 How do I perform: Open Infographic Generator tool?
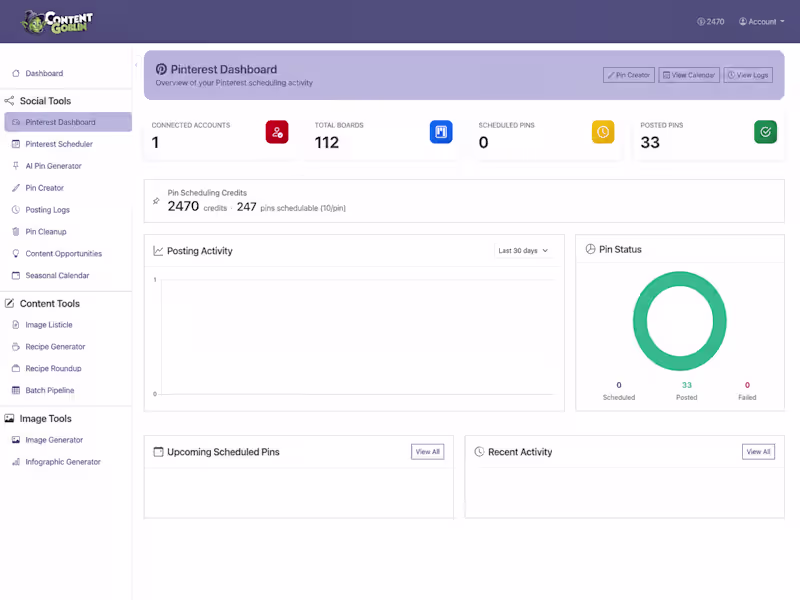coord(63,462)
